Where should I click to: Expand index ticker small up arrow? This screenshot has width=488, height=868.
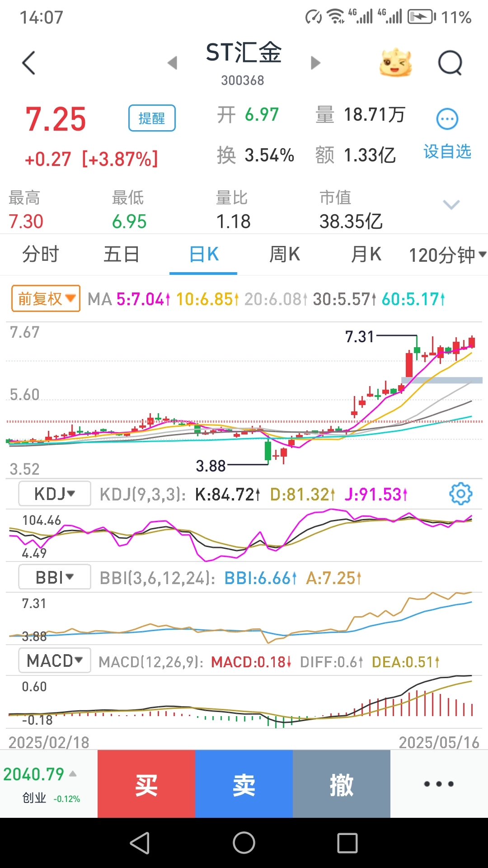(73, 774)
